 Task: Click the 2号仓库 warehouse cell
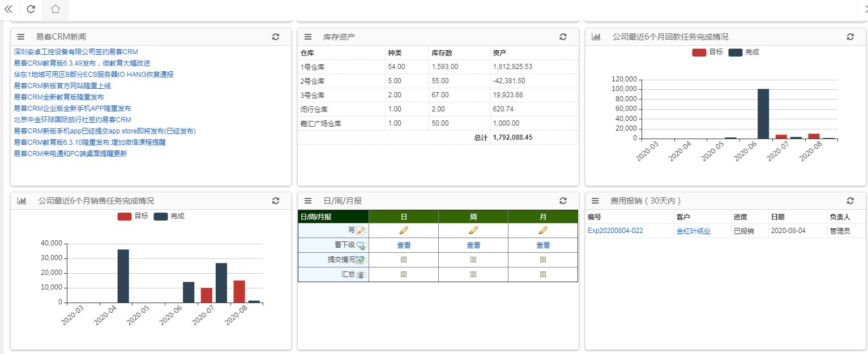[341, 81]
